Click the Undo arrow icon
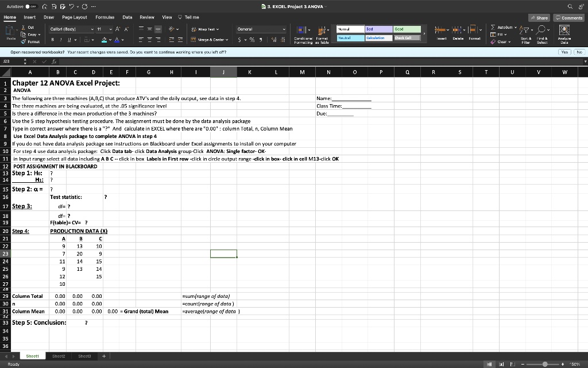The height and width of the screenshot is (368, 588). 71,6
